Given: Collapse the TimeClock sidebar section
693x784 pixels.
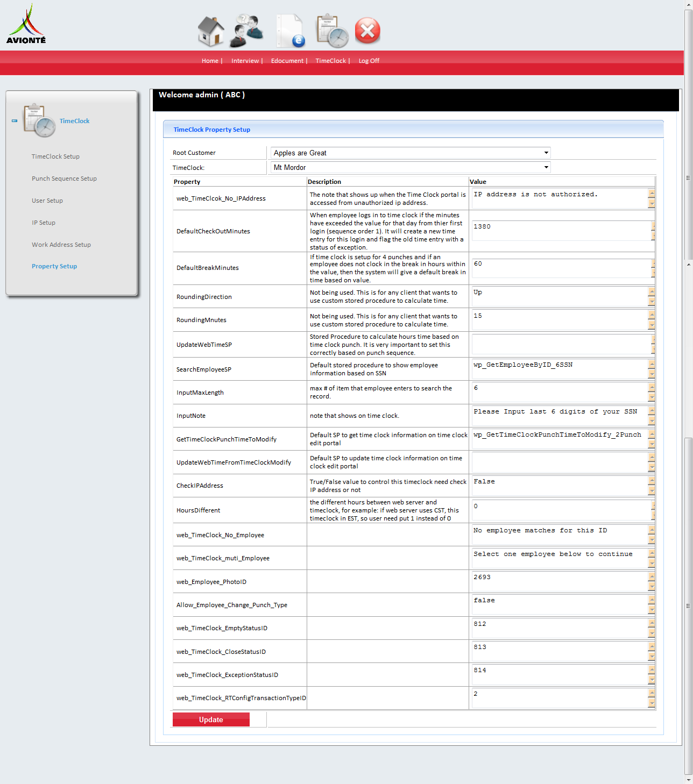Looking at the screenshot, I should tap(15, 121).
